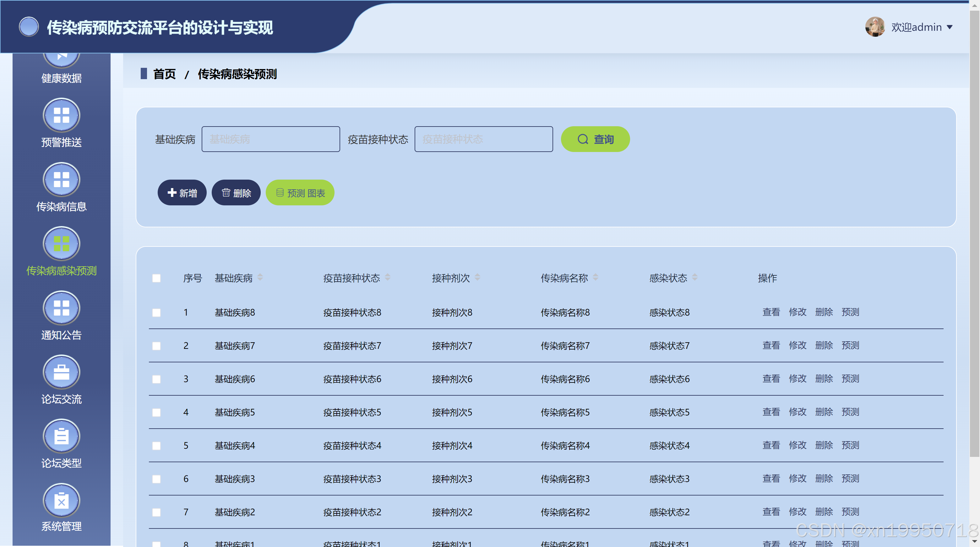Click the 序号 column header
Screen dimensions: 980x547
192,278
